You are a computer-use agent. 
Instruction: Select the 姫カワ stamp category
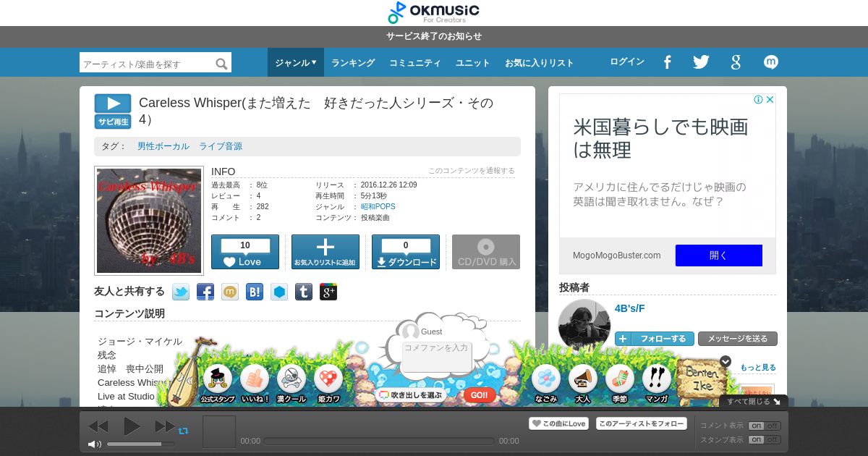[328, 384]
